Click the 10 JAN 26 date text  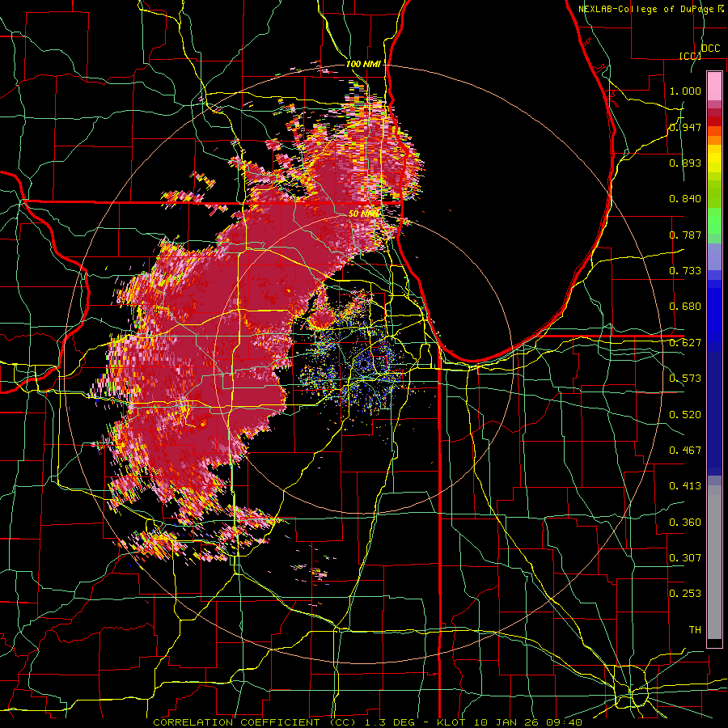click(507, 722)
